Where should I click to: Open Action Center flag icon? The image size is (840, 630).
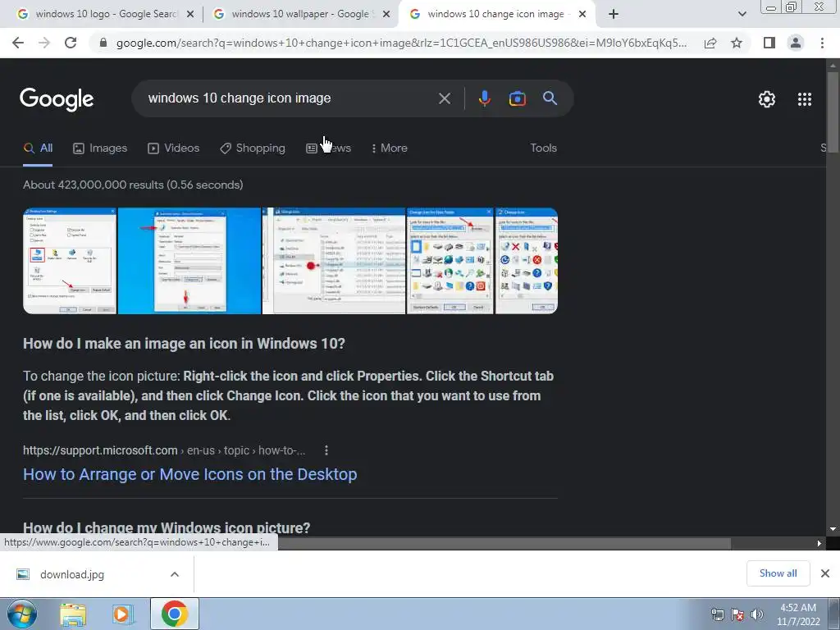pyautogui.click(x=737, y=614)
